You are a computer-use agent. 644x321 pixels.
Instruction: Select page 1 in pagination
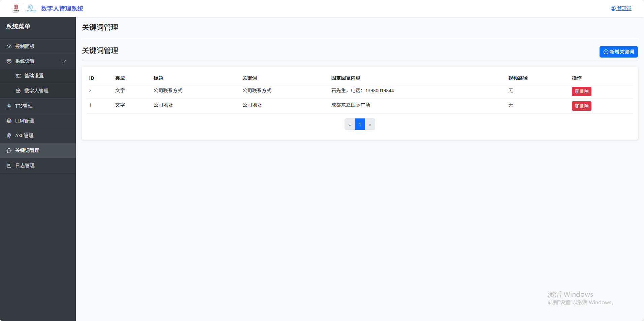coord(360,124)
